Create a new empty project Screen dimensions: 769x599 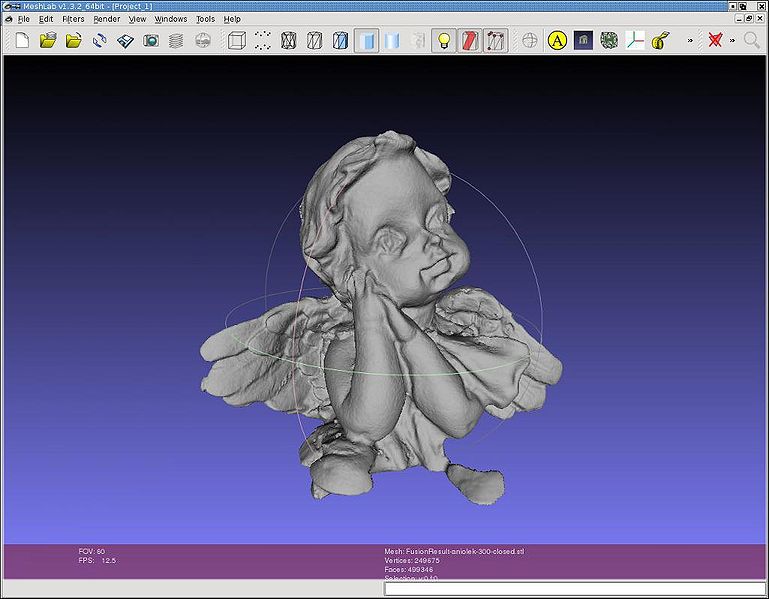point(22,40)
